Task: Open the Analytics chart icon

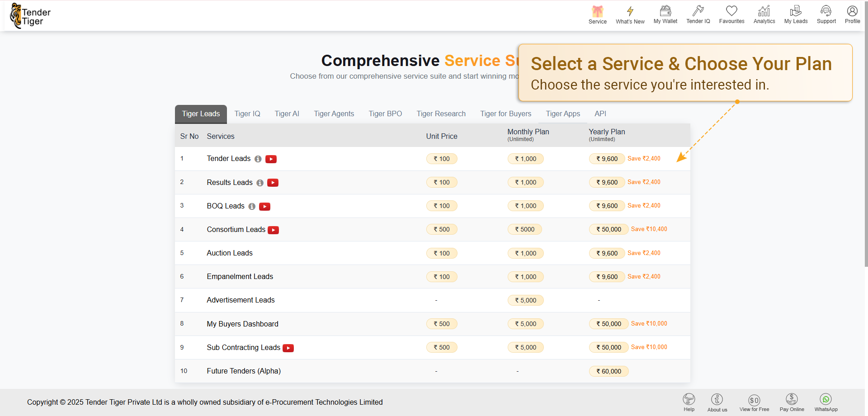Action: [764, 11]
